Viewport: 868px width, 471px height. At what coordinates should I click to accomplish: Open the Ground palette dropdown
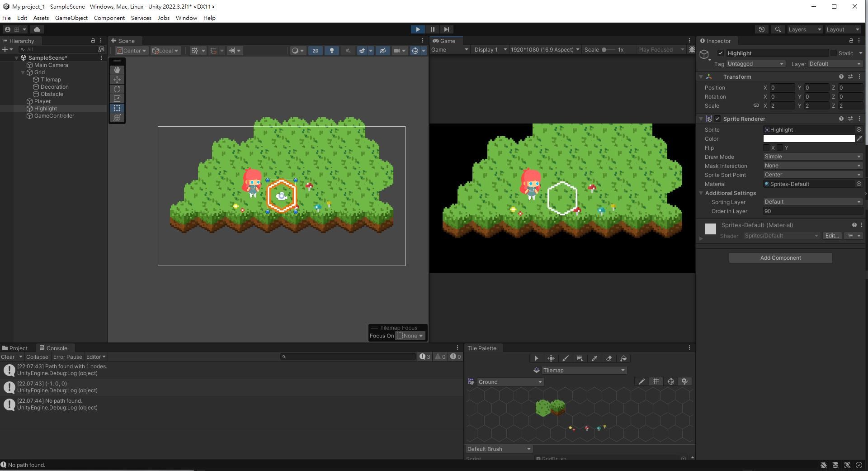(510, 382)
